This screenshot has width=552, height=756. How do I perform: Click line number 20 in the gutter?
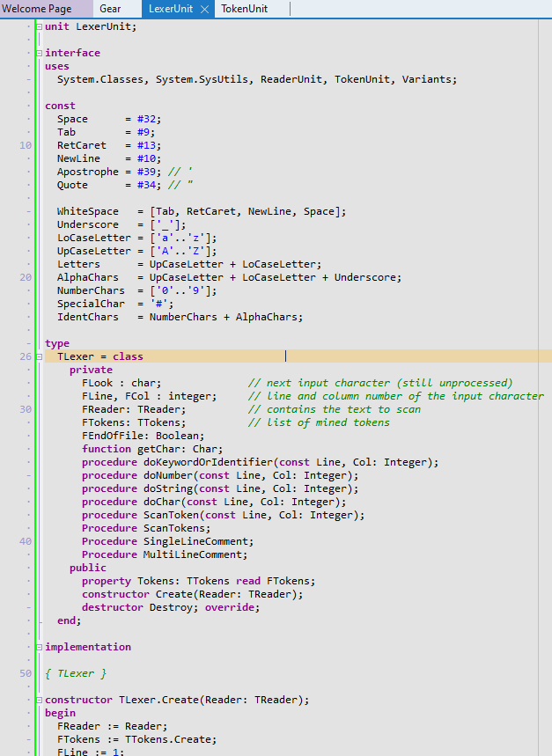click(26, 277)
